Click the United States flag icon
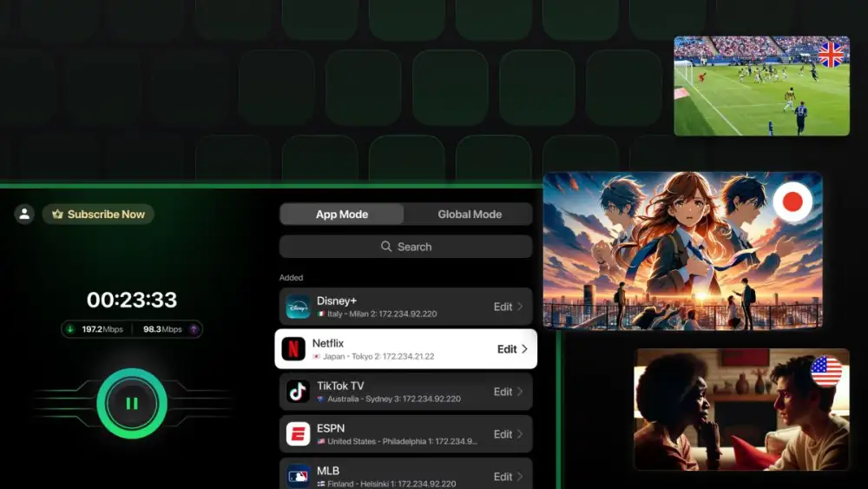The width and height of the screenshot is (868, 489). click(x=825, y=371)
